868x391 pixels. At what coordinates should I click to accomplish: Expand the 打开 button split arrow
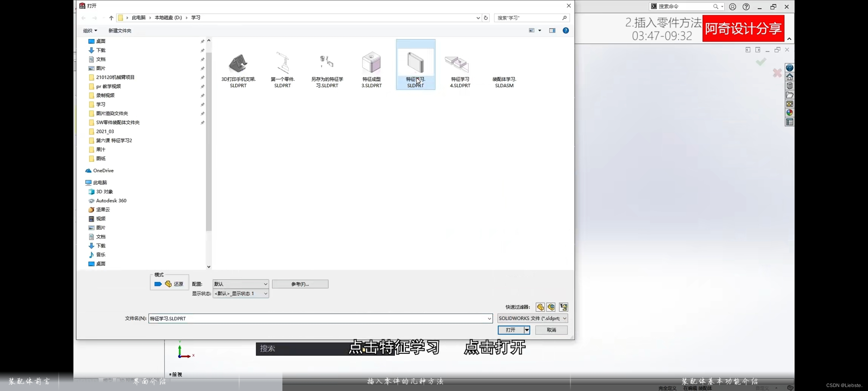[526, 330]
